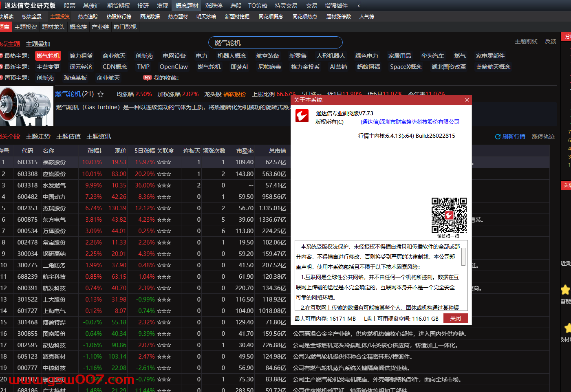This screenshot has width=571, height=392.
Task: Click the gas turbine theme thumbnail image
Action: tap(26, 106)
